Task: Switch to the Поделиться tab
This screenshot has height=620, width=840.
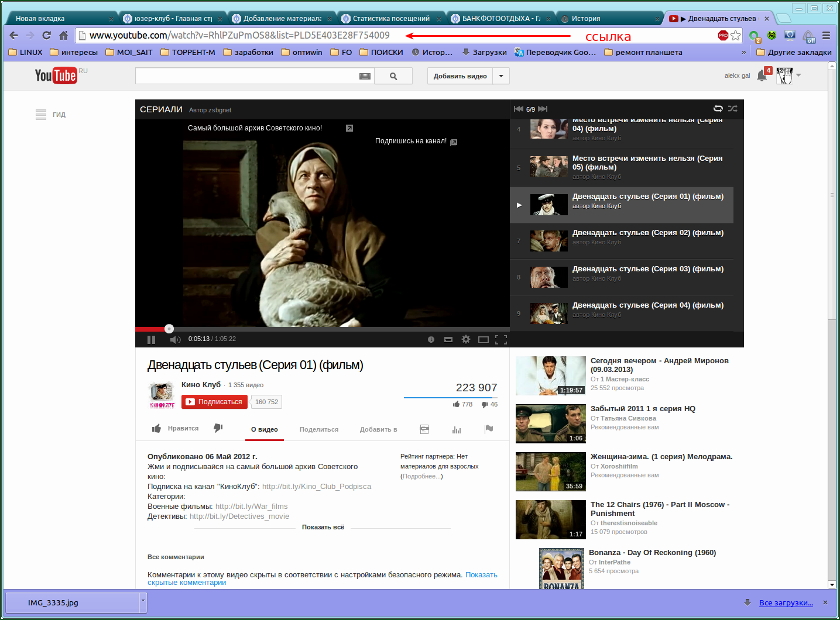Action: [319, 429]
